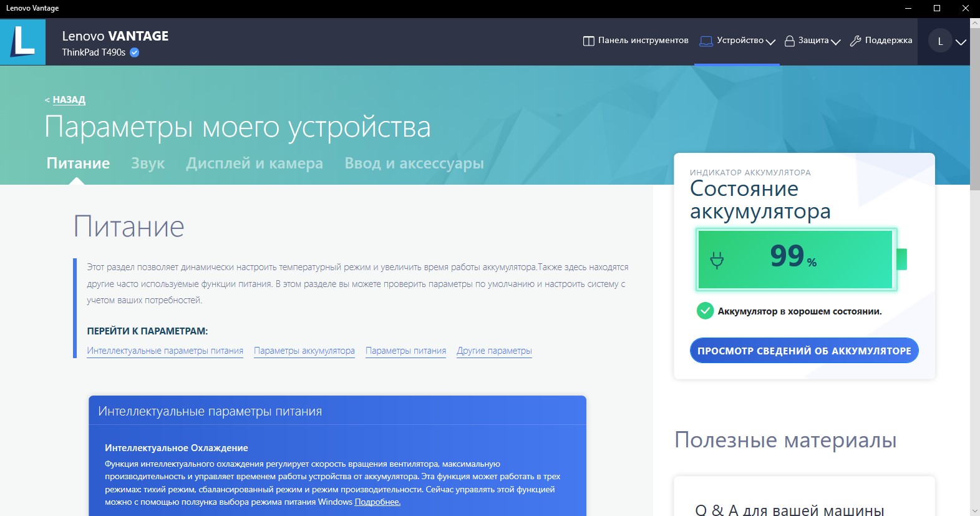
Task: Open the Устройство menu
Action: (737, 41)
